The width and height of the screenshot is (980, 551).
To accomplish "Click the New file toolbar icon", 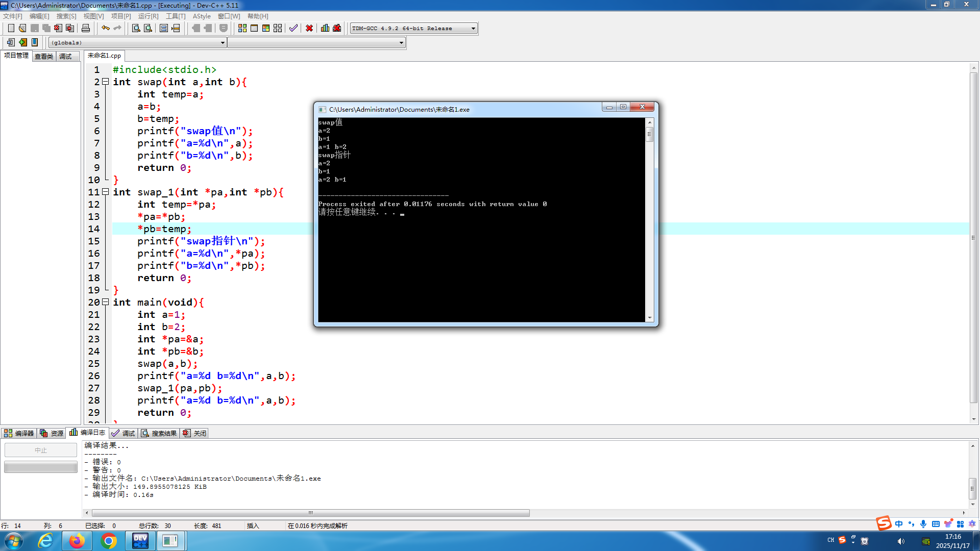I will coord(11,28).
